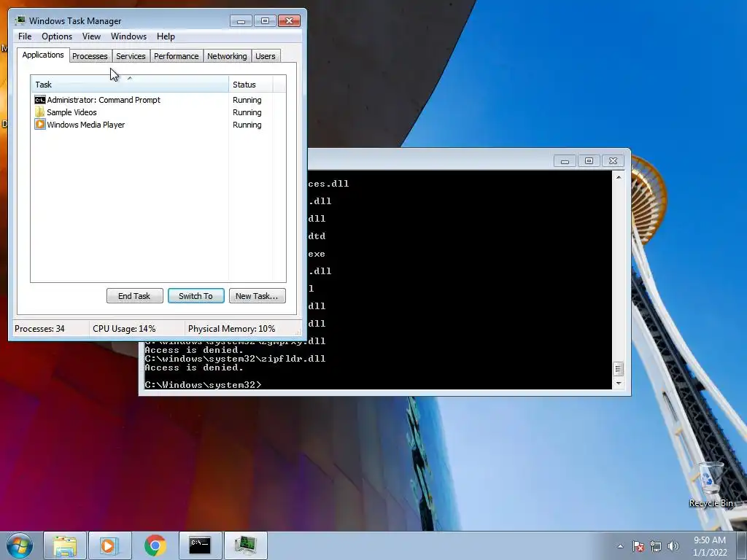Click the Switch To button

point(196,296)
